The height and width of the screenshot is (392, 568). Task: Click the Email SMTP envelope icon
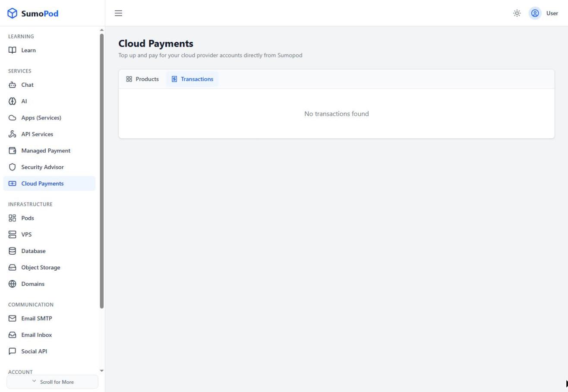point(13,318)
